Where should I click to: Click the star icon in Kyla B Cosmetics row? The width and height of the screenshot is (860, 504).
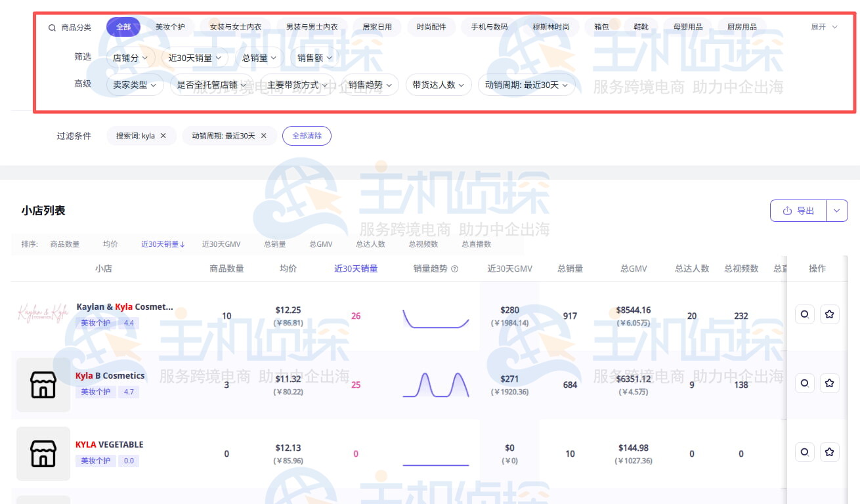(829, 383)
